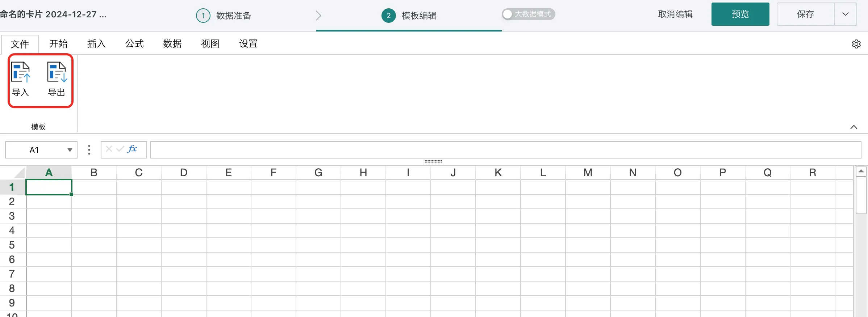Image resolution: width=868 pixels, height=317 pixels.
Task: Open the 保存 dropdown arrow
Action: point(846,14)
